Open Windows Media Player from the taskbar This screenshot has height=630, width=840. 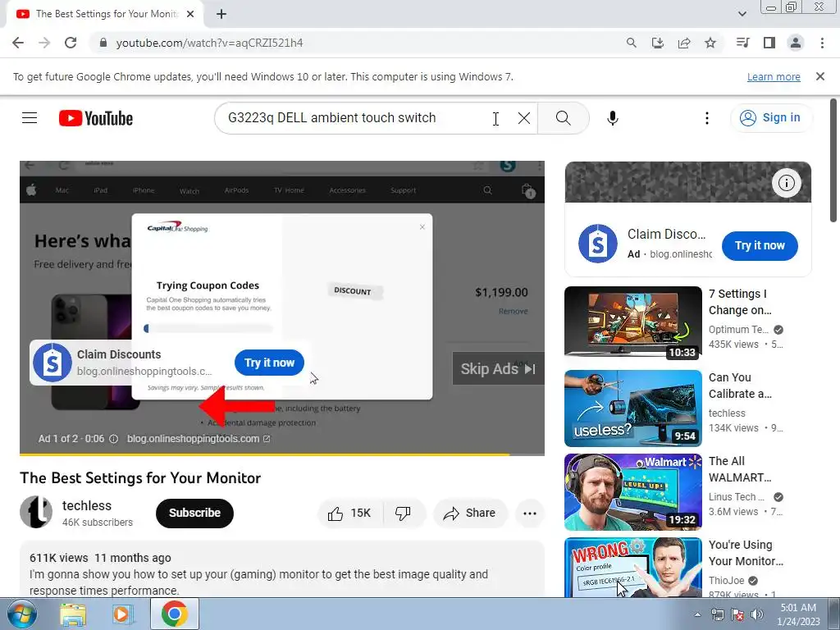(x=122, y=614)
